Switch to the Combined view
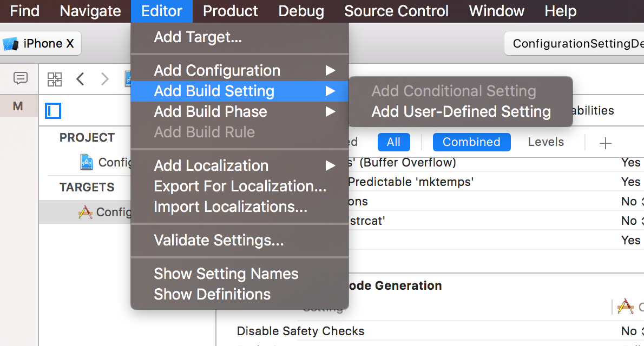The image size is (644, 346). pos(471,142)
